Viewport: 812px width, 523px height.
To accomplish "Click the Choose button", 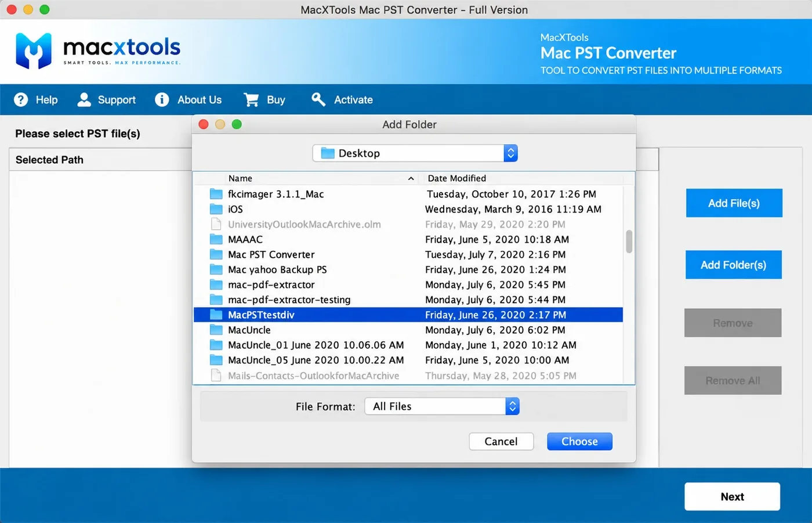I will [579, 441].
